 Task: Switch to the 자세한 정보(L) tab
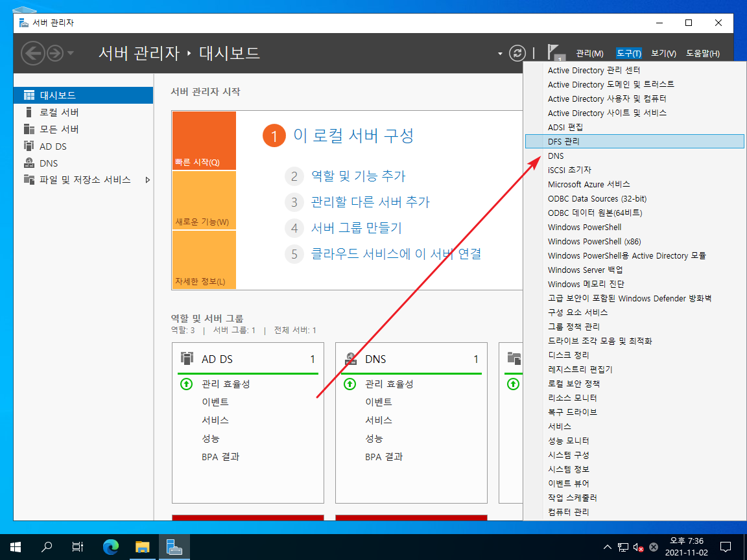(204, 259)
